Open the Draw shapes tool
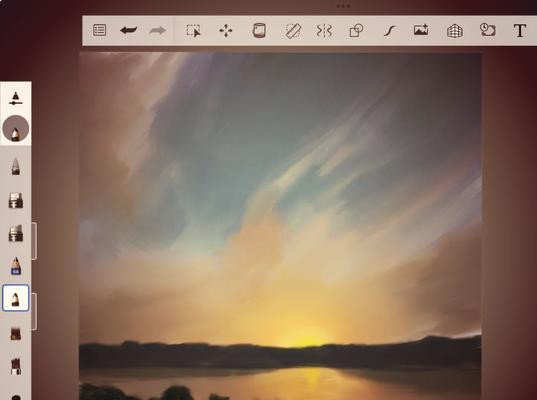The height and width of the screenshot is (400, 537). (356, 30)
